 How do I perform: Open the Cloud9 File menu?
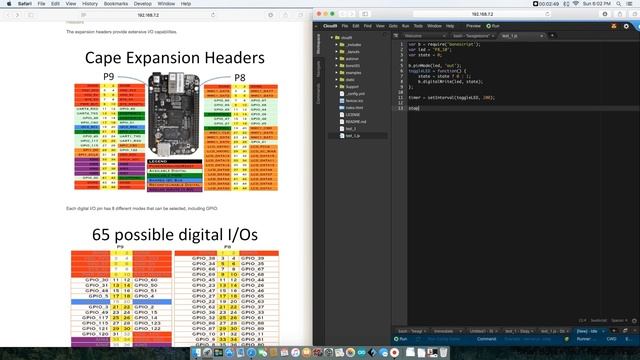point(345,26)
